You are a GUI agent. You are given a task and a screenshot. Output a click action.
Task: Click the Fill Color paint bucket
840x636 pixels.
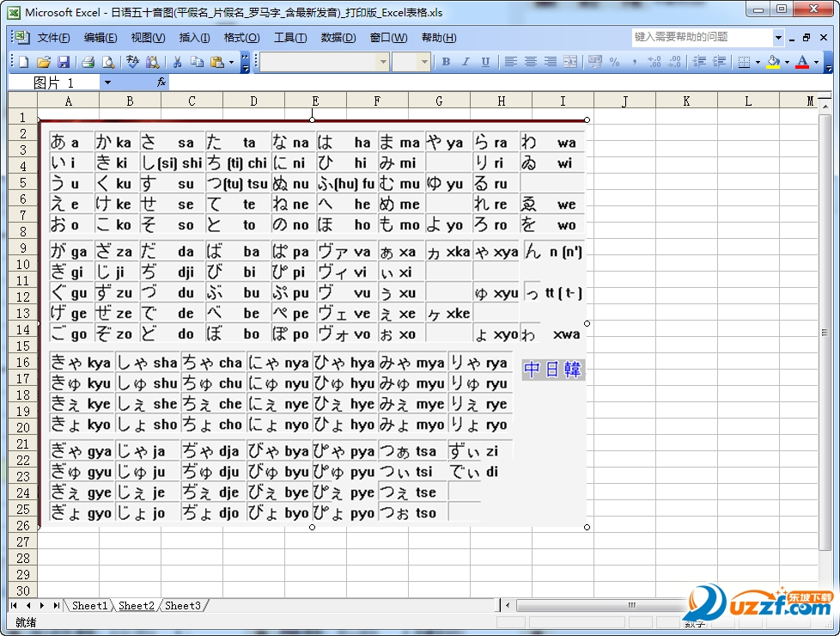[x=774, y=62]
